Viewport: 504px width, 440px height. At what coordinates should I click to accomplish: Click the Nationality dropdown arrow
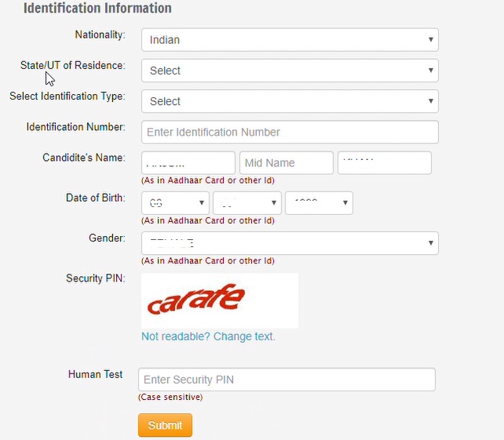tap(431, 39)
